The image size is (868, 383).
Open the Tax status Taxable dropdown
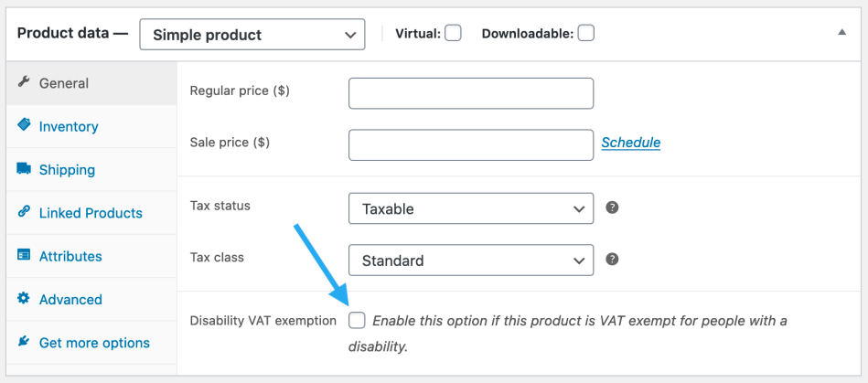(471, 208)
